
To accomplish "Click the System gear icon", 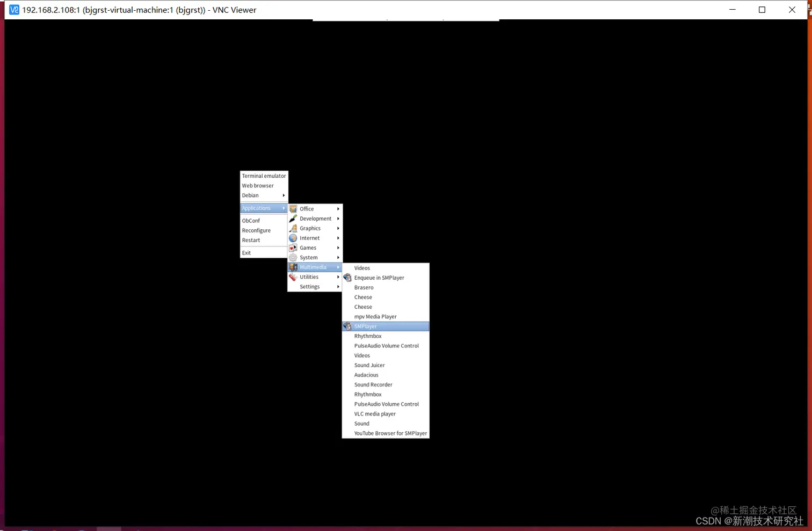I will [x=293, y=257].
